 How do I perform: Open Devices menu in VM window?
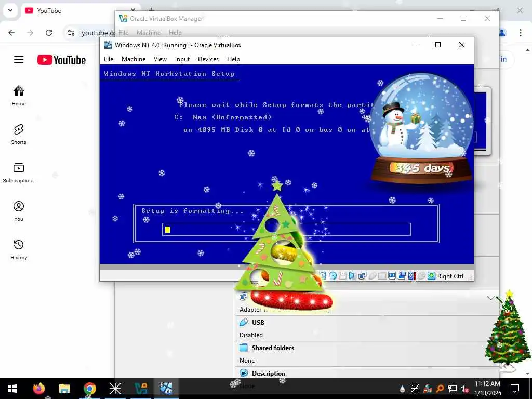pos(208,59)
